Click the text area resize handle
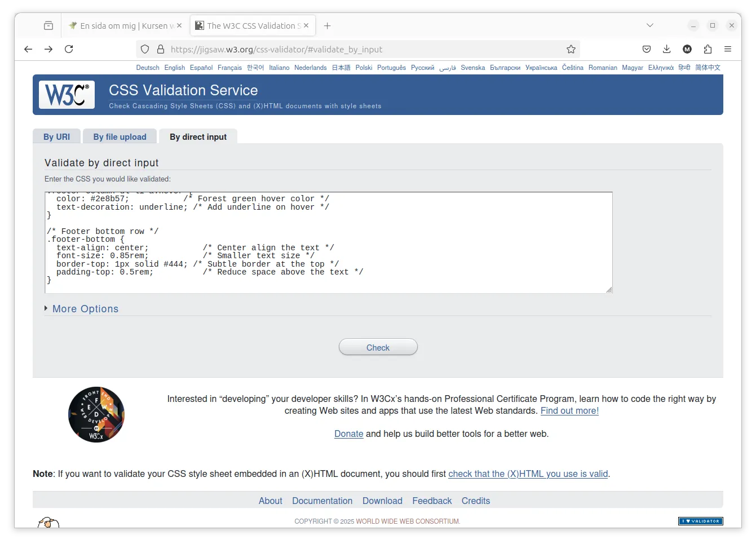 pos(609,290)
